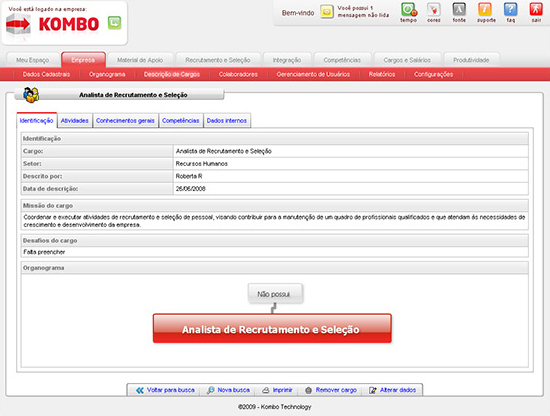Open the Material de Apoio tab
The height and width of the screenshot is (416, 550).
tap(140, 60)
